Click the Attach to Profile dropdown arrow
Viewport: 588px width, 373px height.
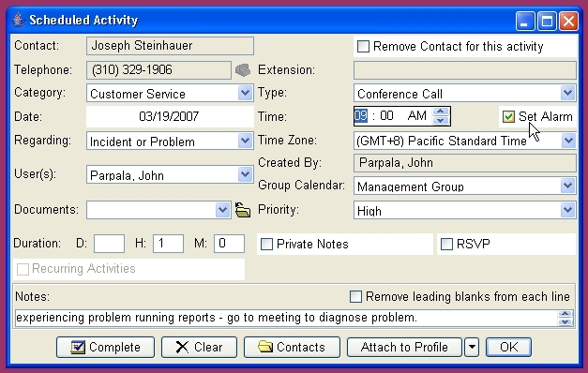tap(472, 347)
